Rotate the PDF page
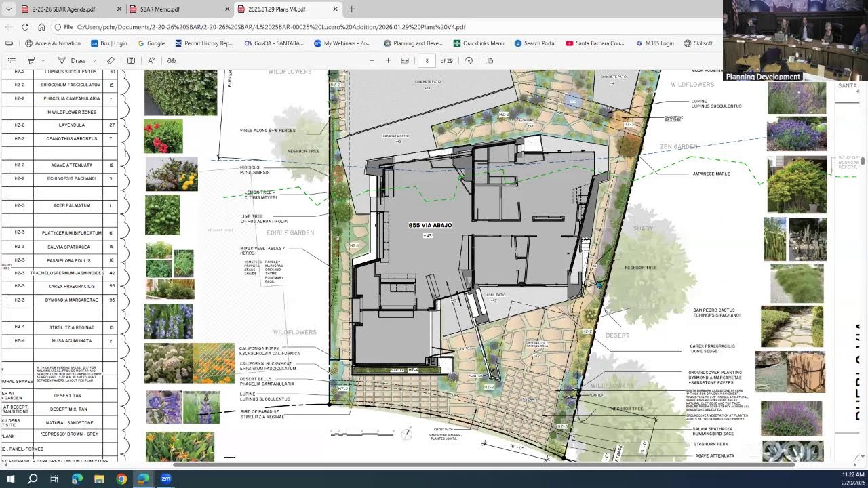The height and width of the screenshot is (488, 868). (469, 60)
